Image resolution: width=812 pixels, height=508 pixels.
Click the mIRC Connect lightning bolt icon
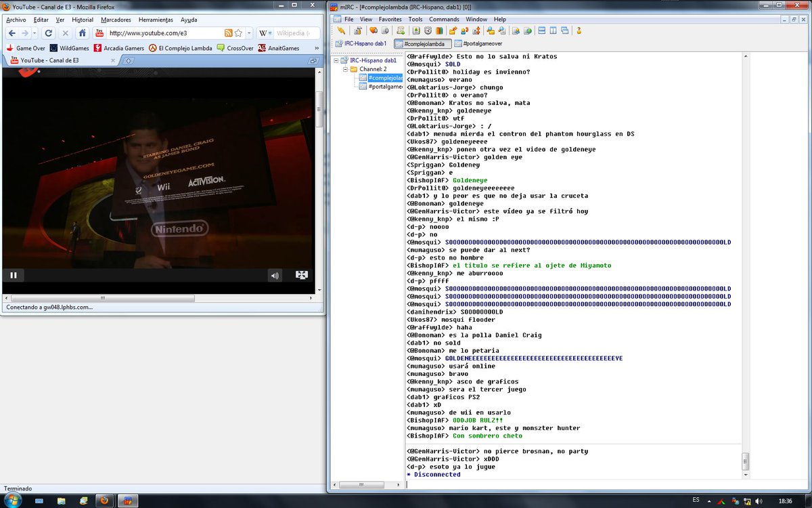[341, 30]
